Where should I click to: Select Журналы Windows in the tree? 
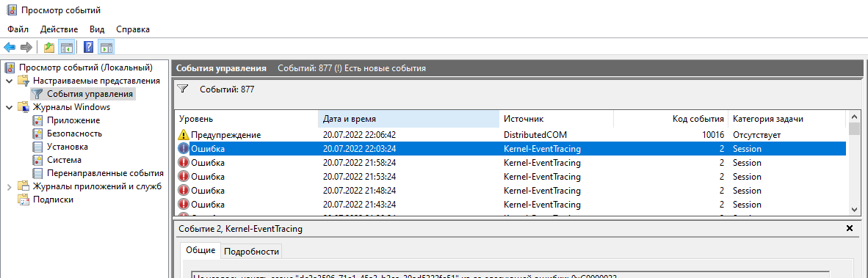pos(71,107)
